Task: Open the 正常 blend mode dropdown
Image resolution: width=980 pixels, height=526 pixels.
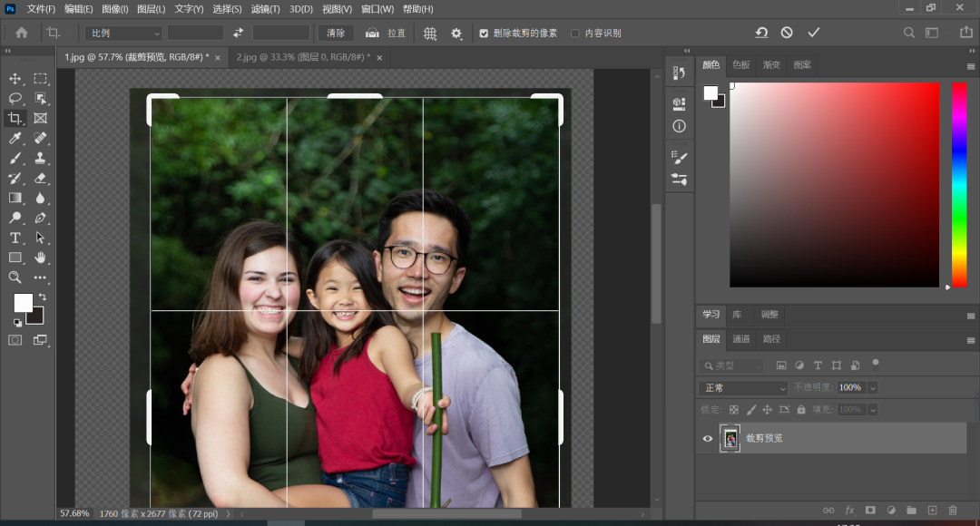Action: click(743, 388)
